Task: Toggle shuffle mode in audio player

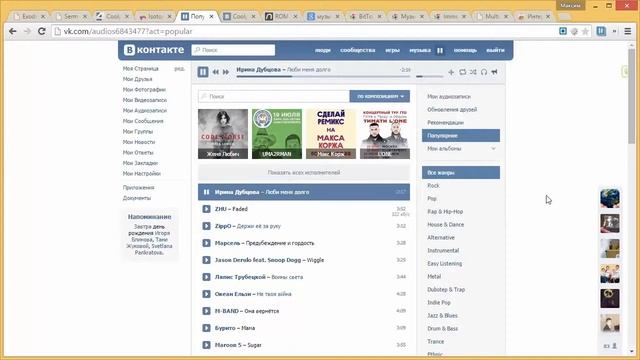Action: pos(473,72)
